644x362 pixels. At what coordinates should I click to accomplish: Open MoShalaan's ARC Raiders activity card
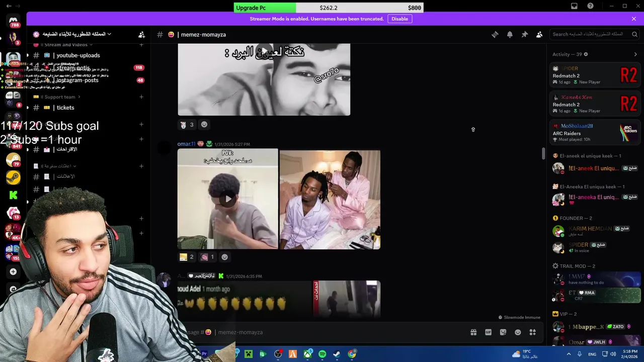tap(595, 133)
